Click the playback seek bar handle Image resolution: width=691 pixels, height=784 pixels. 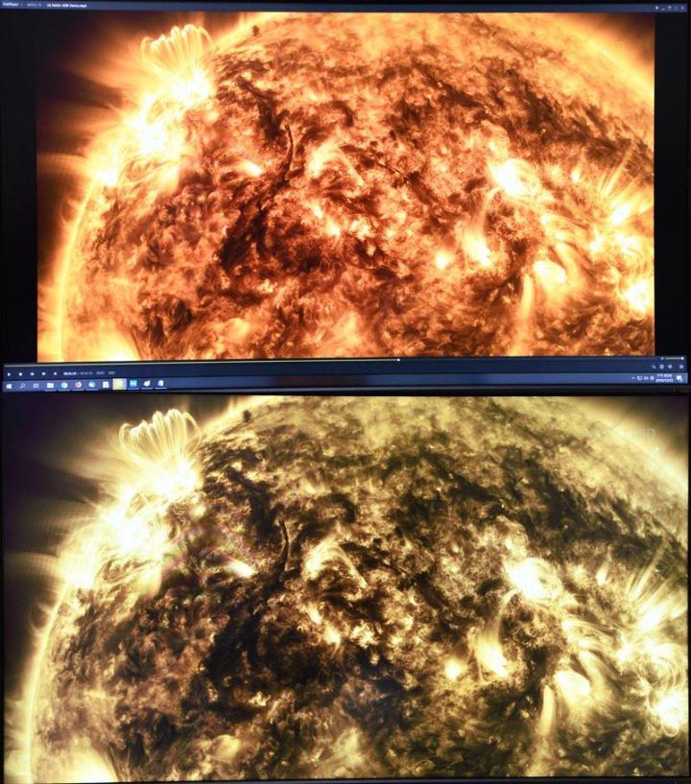pos(398,360)
